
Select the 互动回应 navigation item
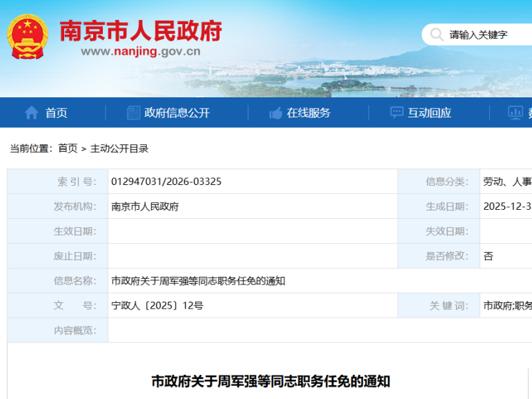pos(429,113)
